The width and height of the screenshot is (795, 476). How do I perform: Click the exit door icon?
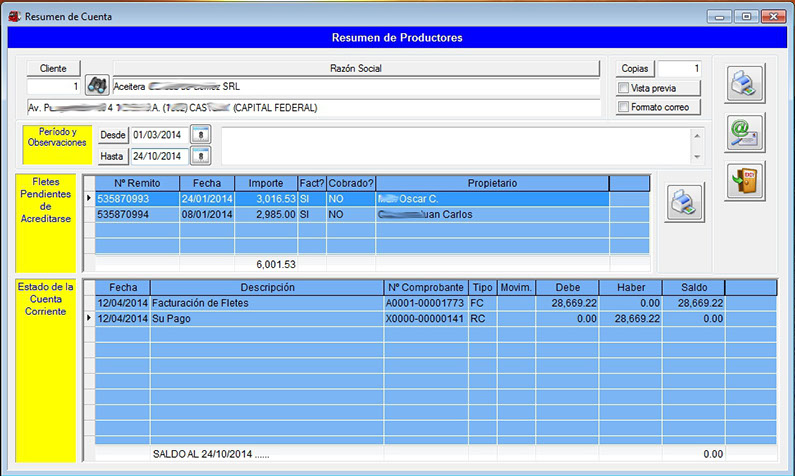click(x=745, y=181)
